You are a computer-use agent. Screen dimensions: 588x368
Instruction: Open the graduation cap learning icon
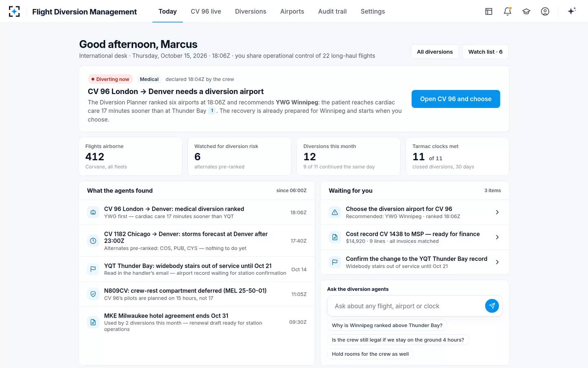tap(526, 11)
